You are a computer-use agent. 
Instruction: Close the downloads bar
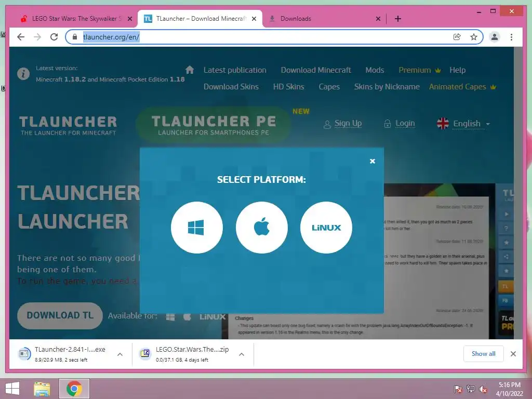coord(513,354)
